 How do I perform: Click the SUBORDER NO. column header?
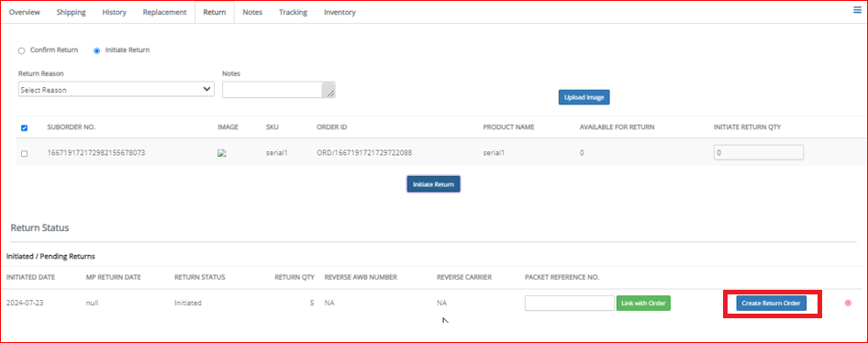[72, 127]
